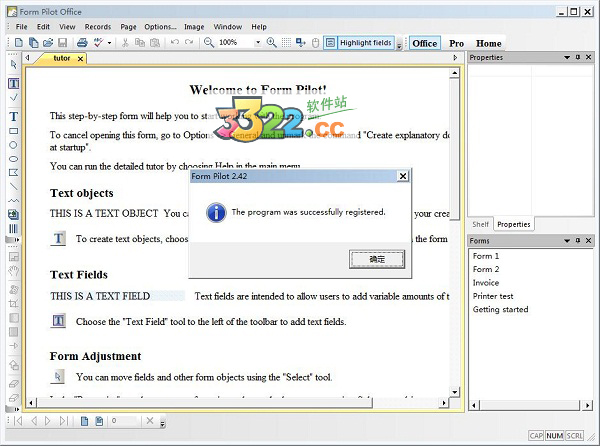Select Form 1 in Forms list

click(x=486, y=256)
